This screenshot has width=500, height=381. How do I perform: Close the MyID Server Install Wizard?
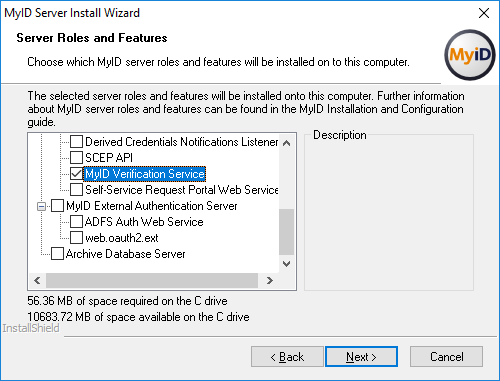click(x=484, y=13)
